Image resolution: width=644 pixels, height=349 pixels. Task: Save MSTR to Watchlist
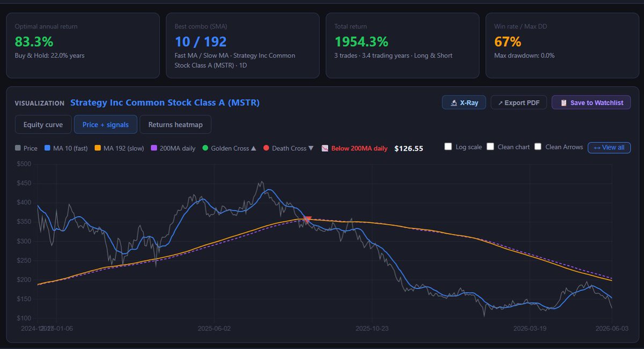pos(591,103)
